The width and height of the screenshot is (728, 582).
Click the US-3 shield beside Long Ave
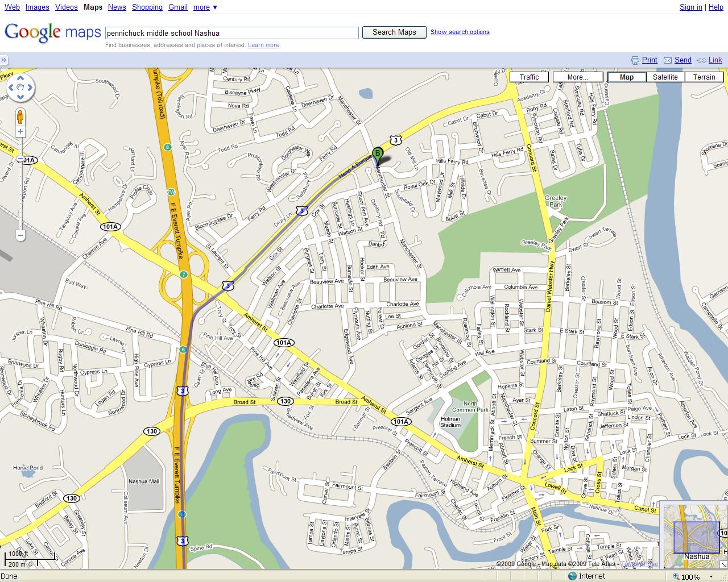click(x=182, y=390)
